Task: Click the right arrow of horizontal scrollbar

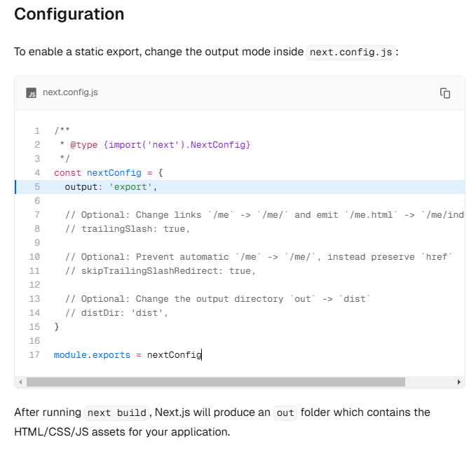Action: click(x=459, y=382)
